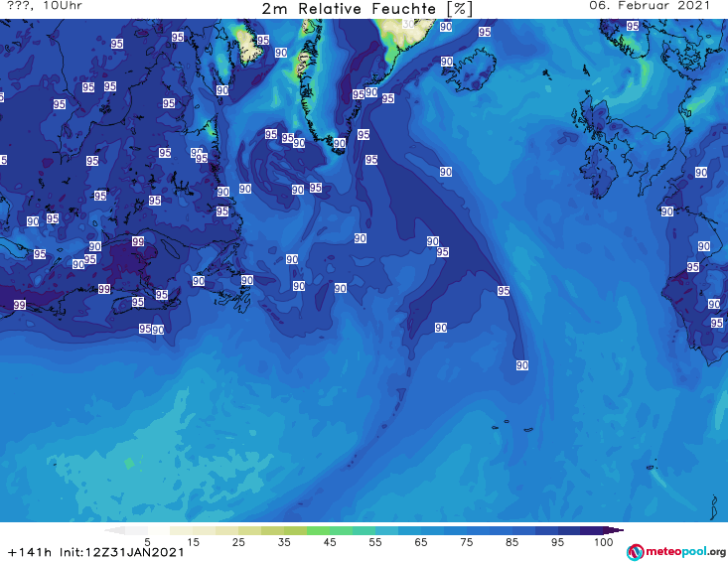Click the "75" tick label on legend
Viewport: 728px width, 562px height.
tap(466, 542)
